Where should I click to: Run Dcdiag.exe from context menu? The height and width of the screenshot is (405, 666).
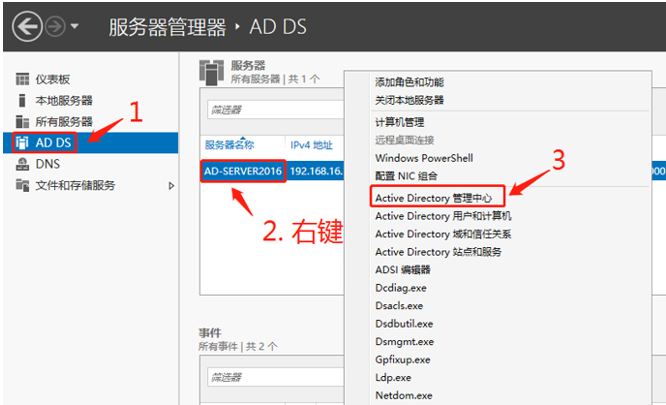[x=401, y=288]
